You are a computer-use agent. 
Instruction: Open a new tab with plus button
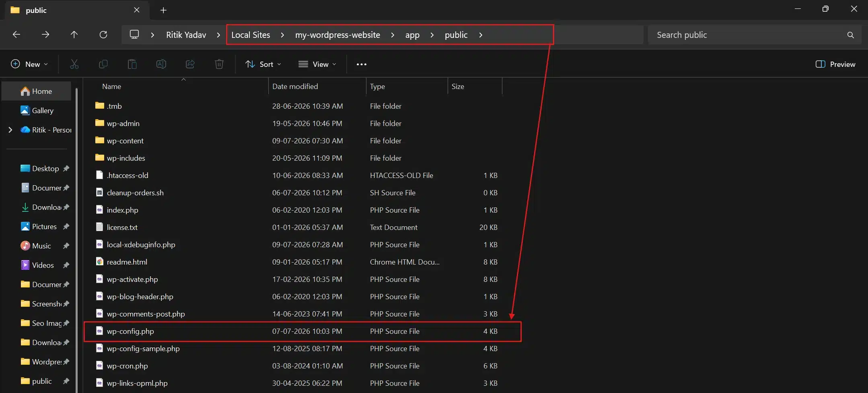pos(163,10)
